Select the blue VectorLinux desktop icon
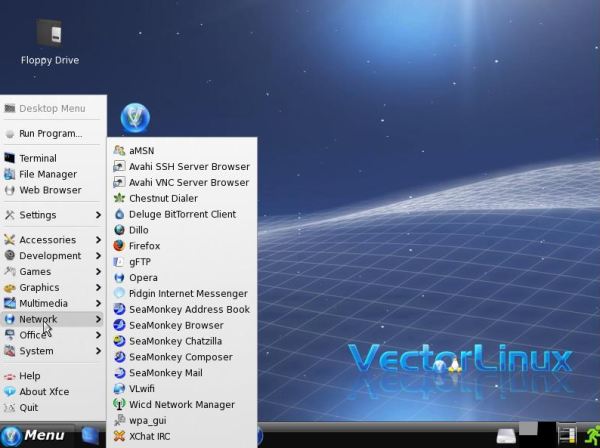600x448 pixels. pyautogui.click(x=135, y=118)
